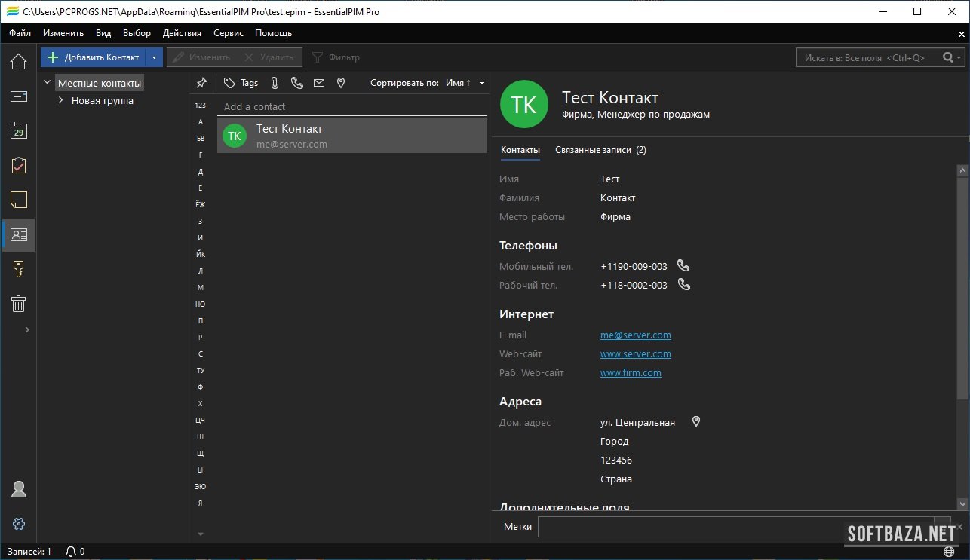
Task: Toggle the pin icon above the alphabet index
Action: (x=201, y=83)
